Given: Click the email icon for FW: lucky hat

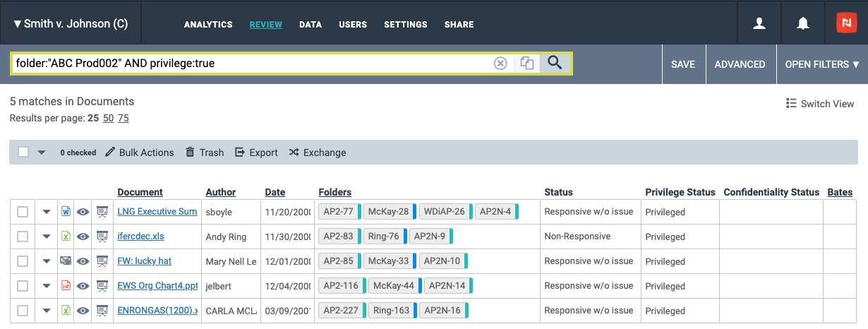Looking at the screenshot, I should click(x=66, y=261).
